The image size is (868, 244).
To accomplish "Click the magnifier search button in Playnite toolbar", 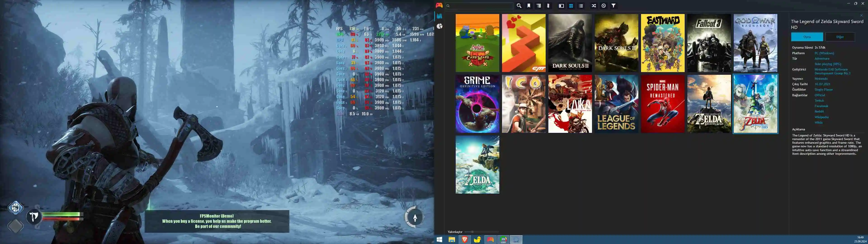I will [x=519, y=6].
